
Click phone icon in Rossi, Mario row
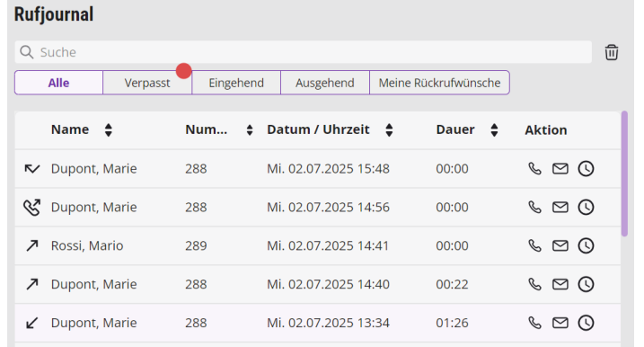534,245
